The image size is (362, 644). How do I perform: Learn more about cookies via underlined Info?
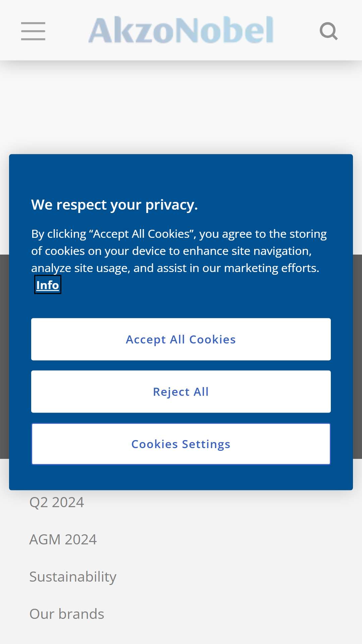click(x=48, y=285)
